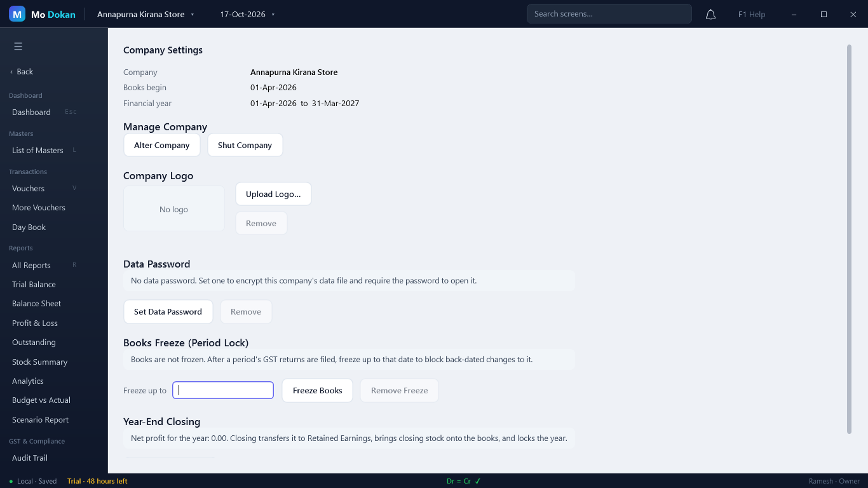The image size is (868, 488).
Task: Close the Mo Dokan window
Action: coord(853,14)
